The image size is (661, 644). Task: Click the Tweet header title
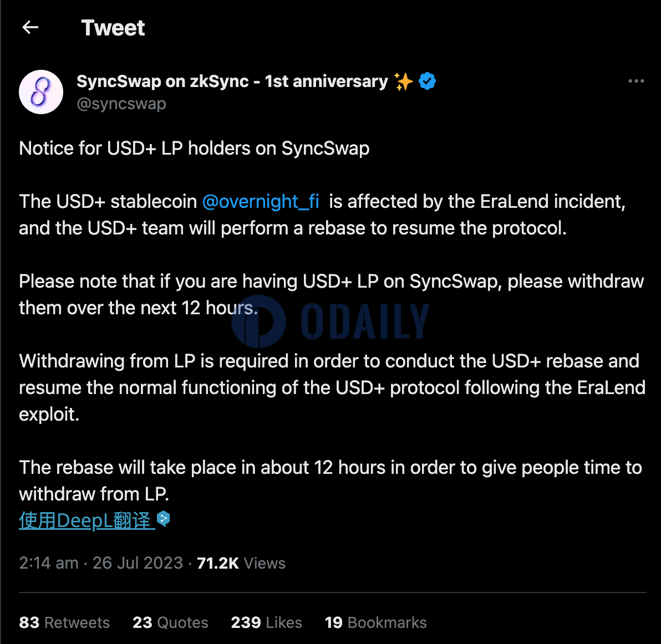(x=113, y=28)
